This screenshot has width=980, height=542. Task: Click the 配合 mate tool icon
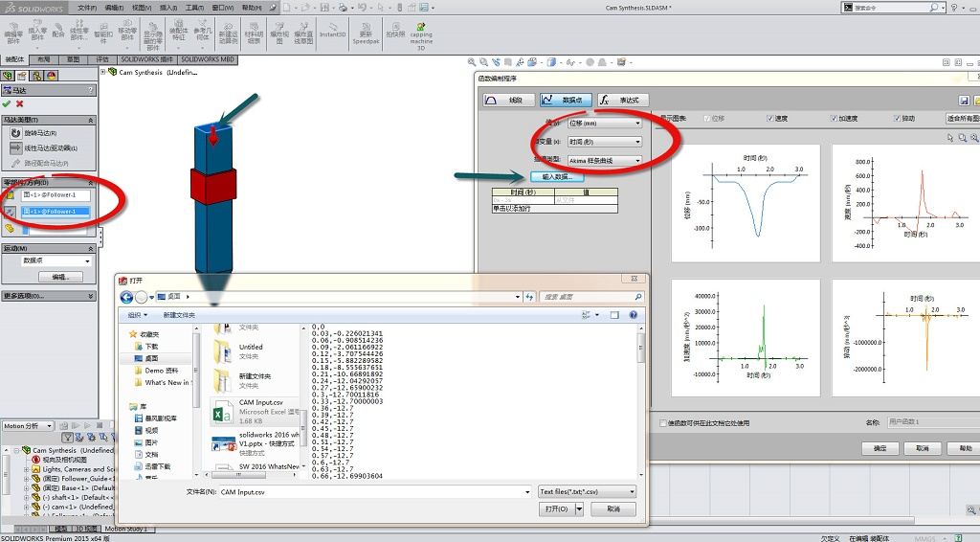(x=58, y=28)
